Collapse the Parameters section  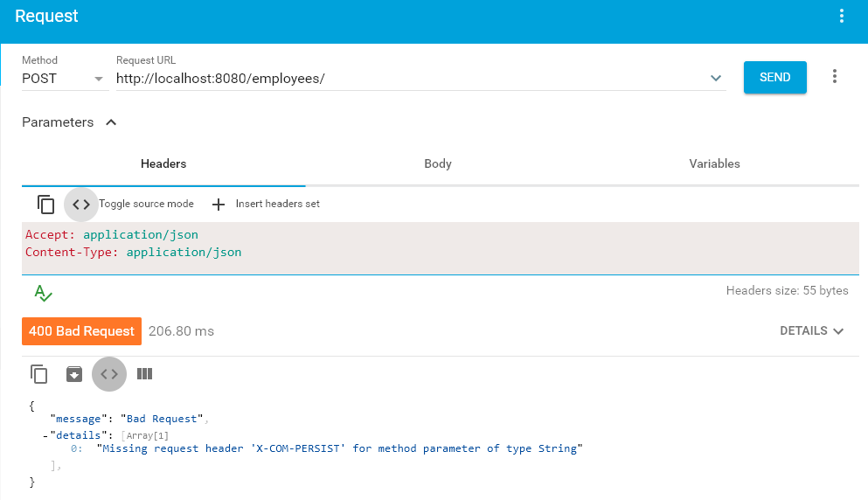pos(111,122)
